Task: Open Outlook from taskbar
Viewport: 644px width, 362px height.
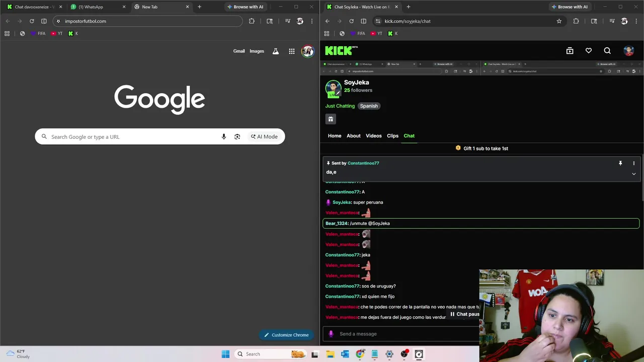Action: (x=345, y=354)
